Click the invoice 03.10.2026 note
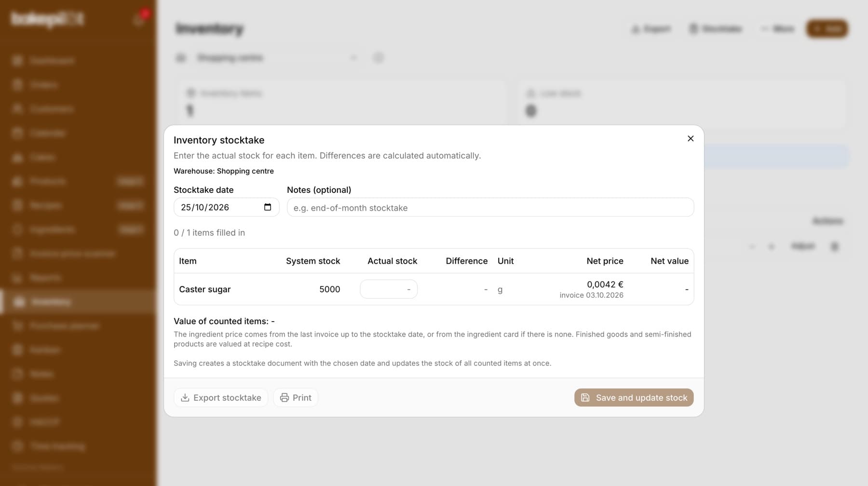868x486 pixels. [592, 295]
